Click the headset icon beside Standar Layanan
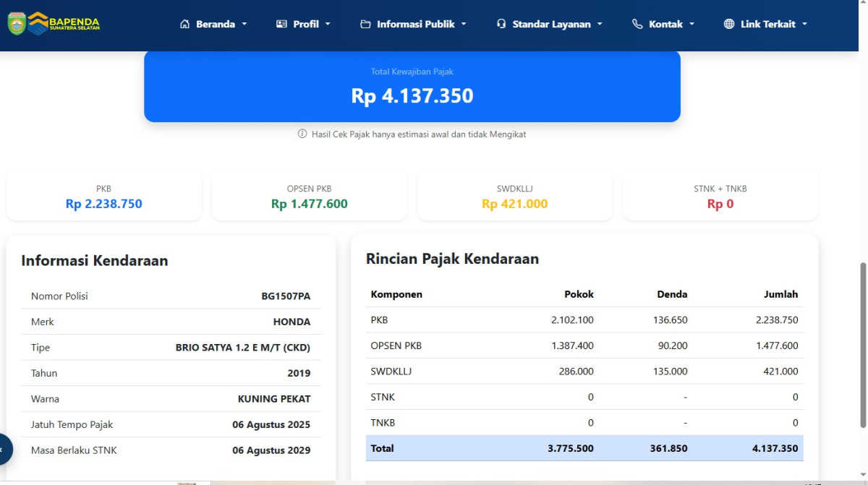The height and width of the screenshot is (485, 868). pyautogui.click(x=501, y=24)
